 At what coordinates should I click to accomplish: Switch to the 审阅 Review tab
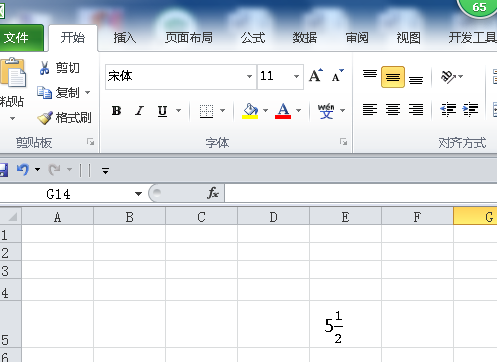(x=357, y=38)
